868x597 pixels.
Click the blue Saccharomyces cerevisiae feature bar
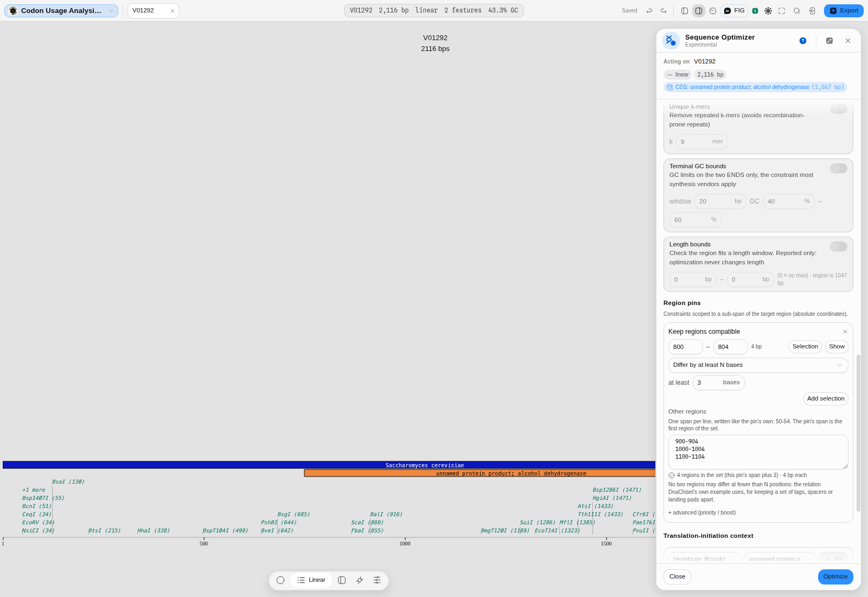(329, 465)
